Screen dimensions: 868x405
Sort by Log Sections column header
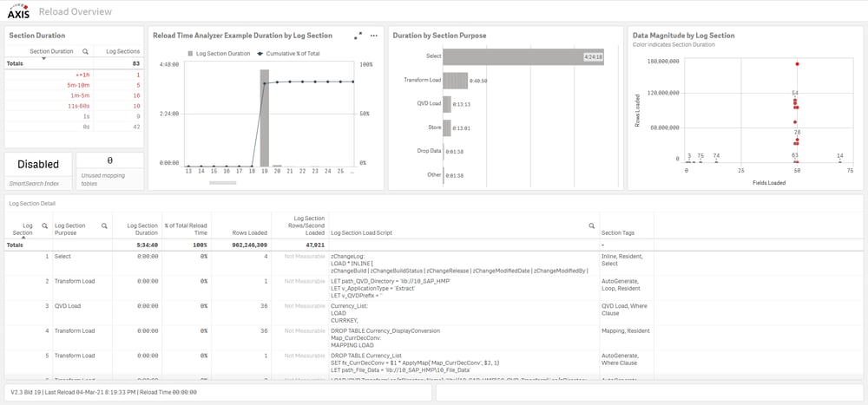pyautogui.click(x=123, y=51)
